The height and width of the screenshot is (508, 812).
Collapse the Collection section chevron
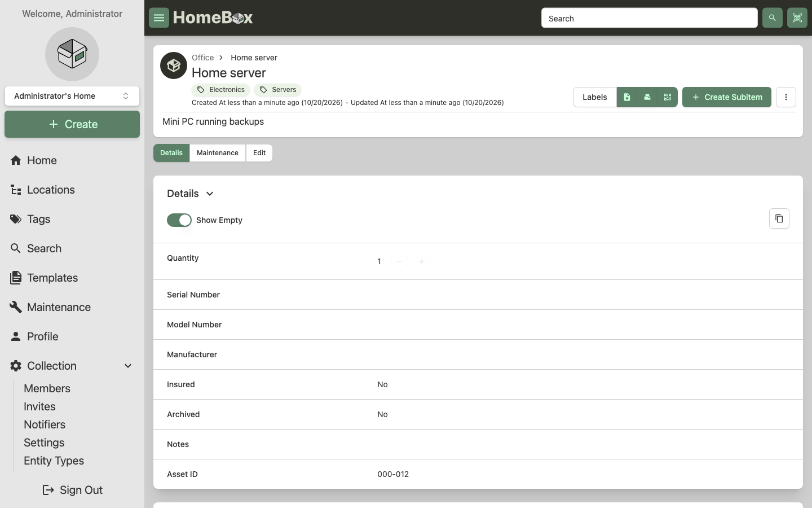pos(128,366)
